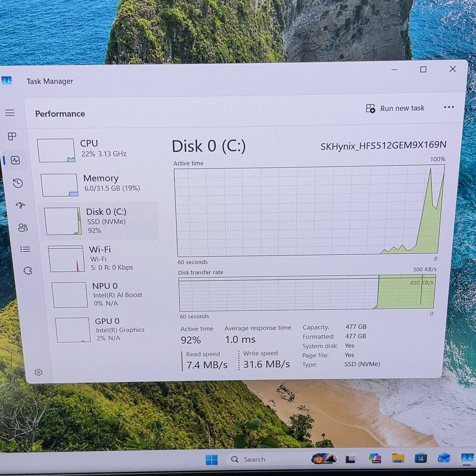This screenshot has width=476, height=476.
Task: Click the Disk transfer rate graph
Action: pyautogui.click(x=307, y=293)
